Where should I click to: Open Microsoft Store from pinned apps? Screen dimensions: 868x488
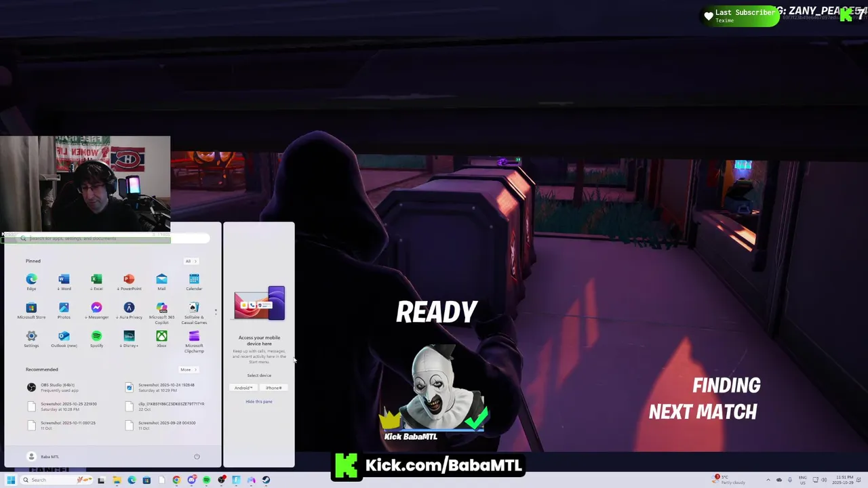click(31, 310)
